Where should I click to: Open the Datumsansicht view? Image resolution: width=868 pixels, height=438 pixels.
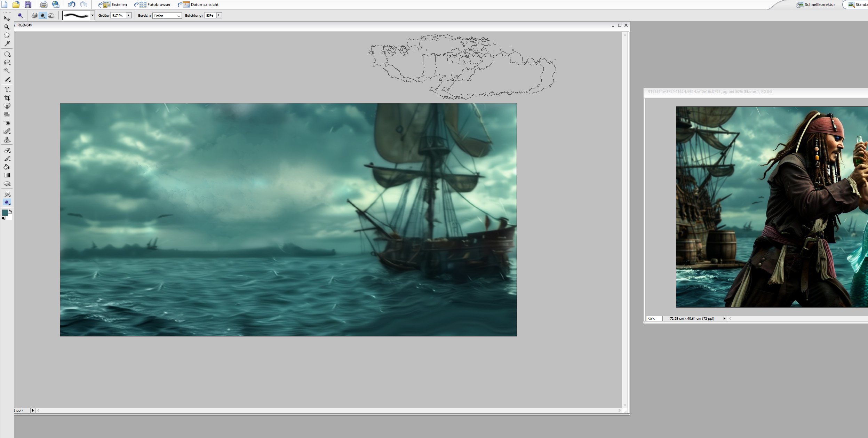pos(199,5)
